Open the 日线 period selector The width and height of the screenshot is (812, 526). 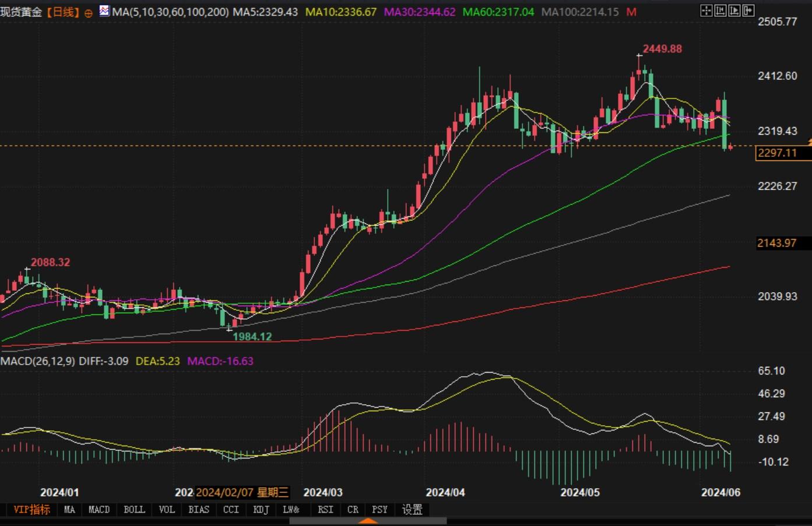tap(62, 12)
